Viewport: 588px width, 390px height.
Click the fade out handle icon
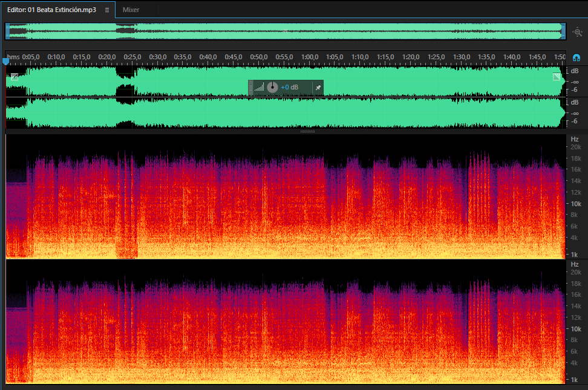coord(557,77)
